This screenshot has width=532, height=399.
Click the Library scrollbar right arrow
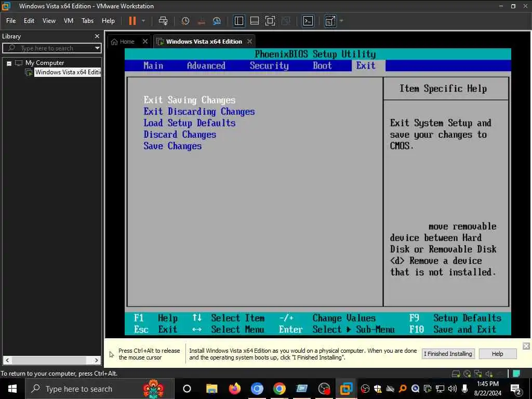coord(96,361)
